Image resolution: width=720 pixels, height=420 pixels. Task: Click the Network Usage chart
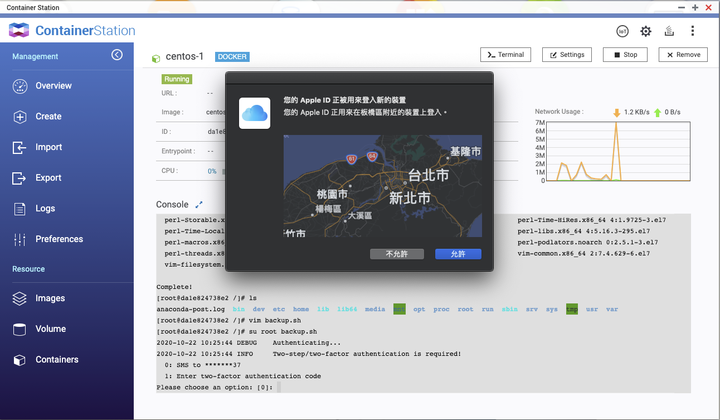click(618, 151)
